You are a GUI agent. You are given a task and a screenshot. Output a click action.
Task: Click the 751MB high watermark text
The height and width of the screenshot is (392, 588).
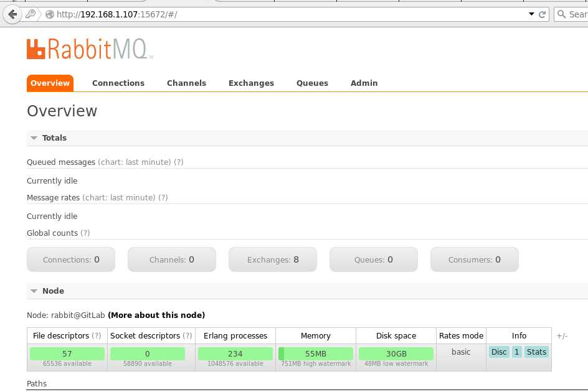(x=316, y=363)
